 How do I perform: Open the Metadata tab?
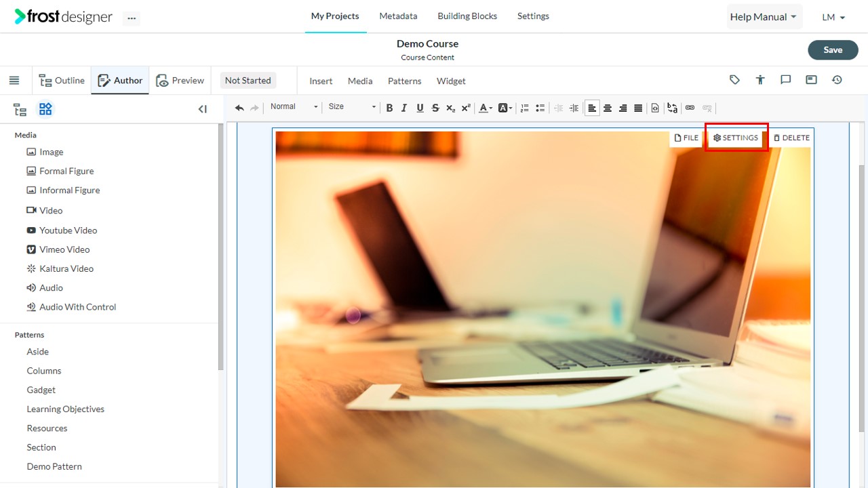pyautogui.click(x=398, y=16)
